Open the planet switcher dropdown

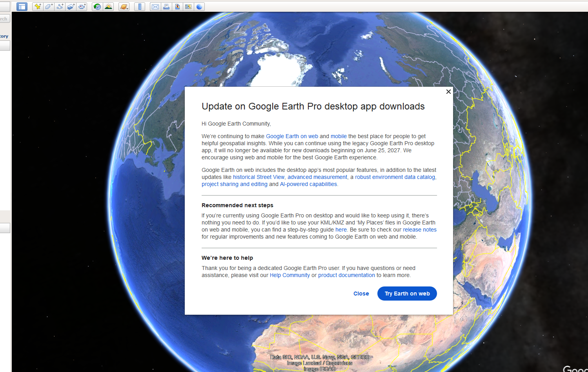point(124,7)
